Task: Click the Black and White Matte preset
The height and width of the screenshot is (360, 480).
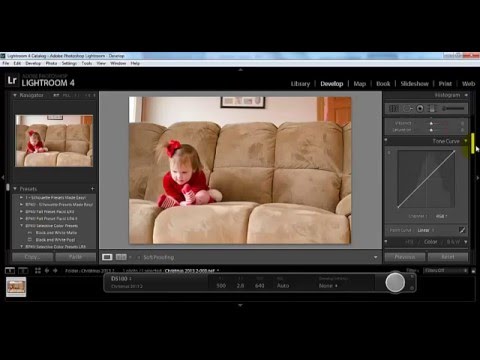Action: pos(56,233)
